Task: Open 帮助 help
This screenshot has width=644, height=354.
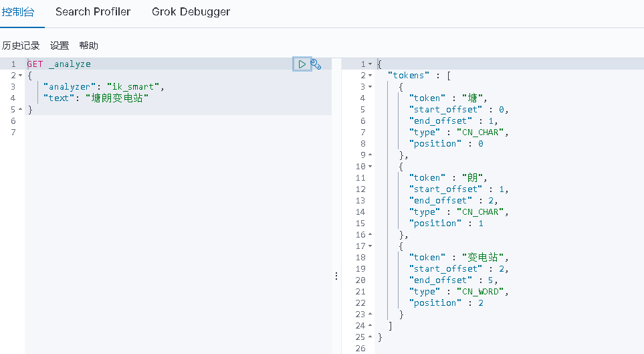Action: click(x=89, y=46)
